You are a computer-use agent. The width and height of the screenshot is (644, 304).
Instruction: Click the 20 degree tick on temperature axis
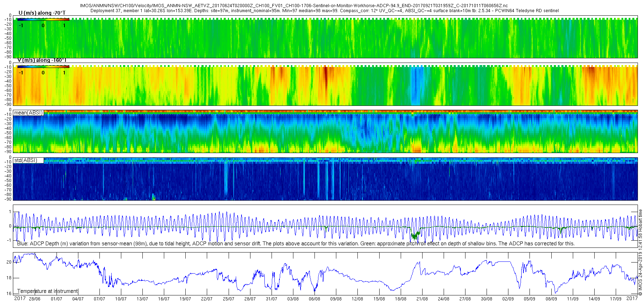point(9,262)
